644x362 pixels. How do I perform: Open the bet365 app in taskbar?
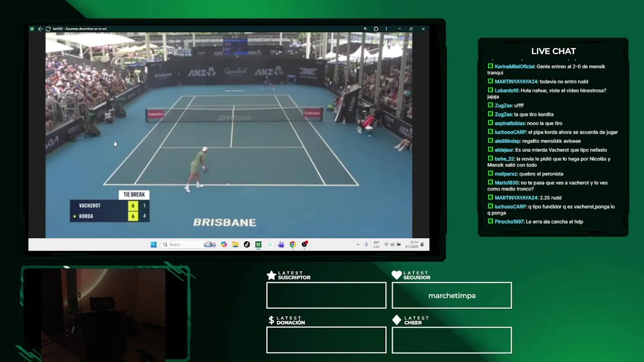click(258, 244)
